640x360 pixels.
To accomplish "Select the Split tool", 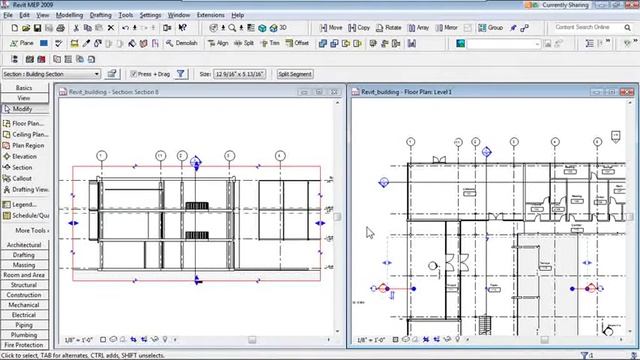I will point(244,43).
